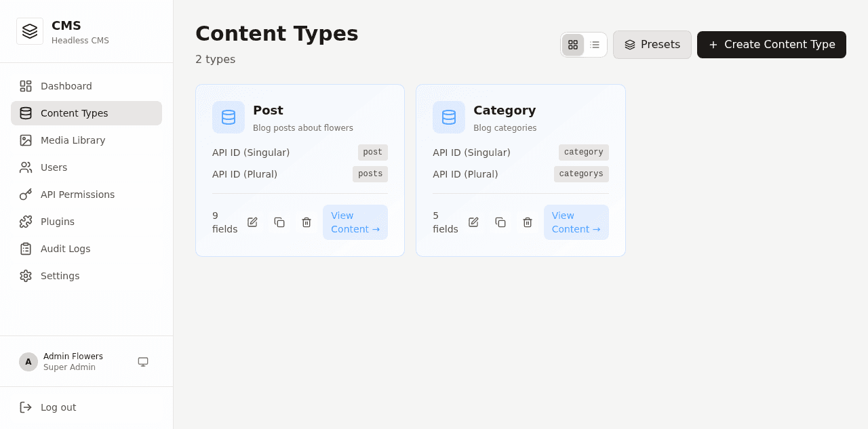Click the '2 types' subtitle

216,59
